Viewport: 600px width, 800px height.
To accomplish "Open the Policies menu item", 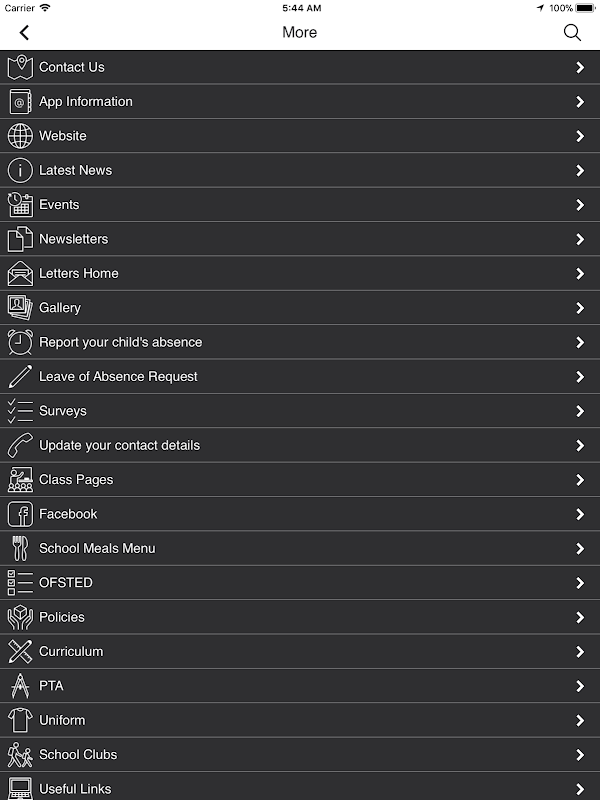I will [62, 617].
